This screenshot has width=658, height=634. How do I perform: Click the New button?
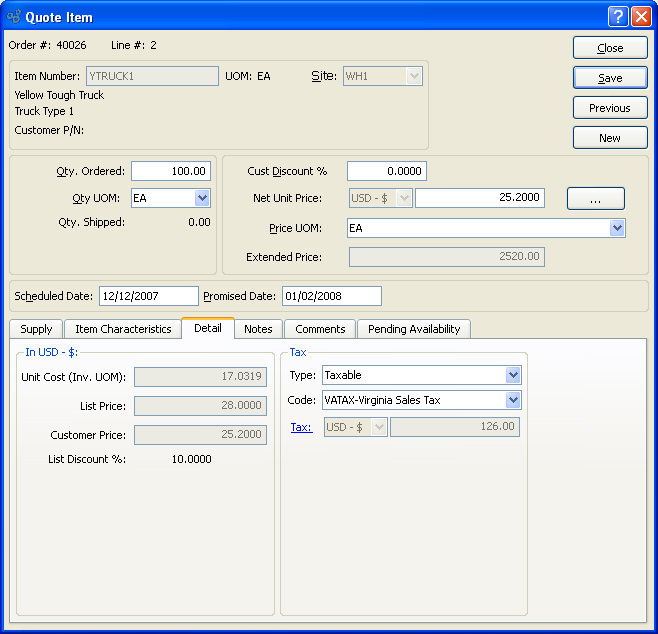coord(609,138)
